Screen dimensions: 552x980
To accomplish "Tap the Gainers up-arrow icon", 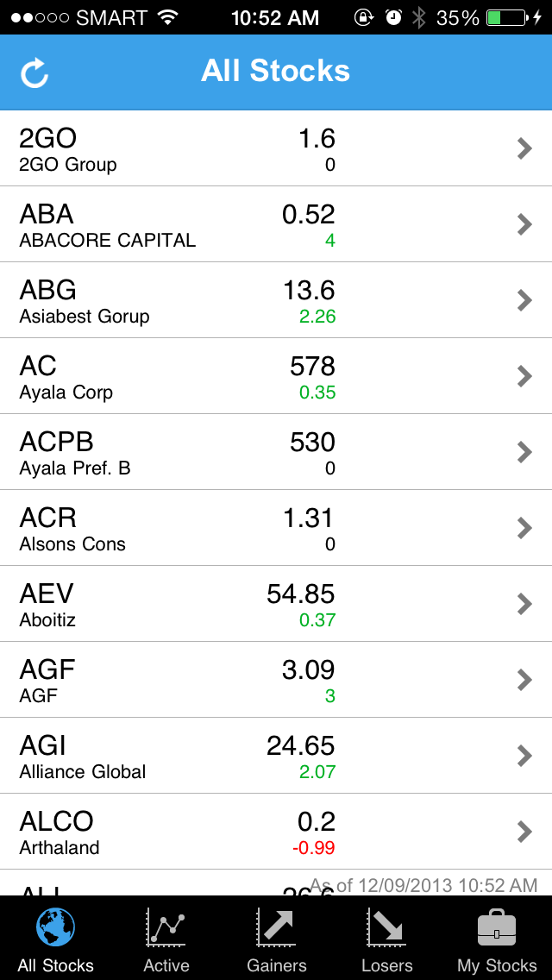I will [x=276, y=928].
